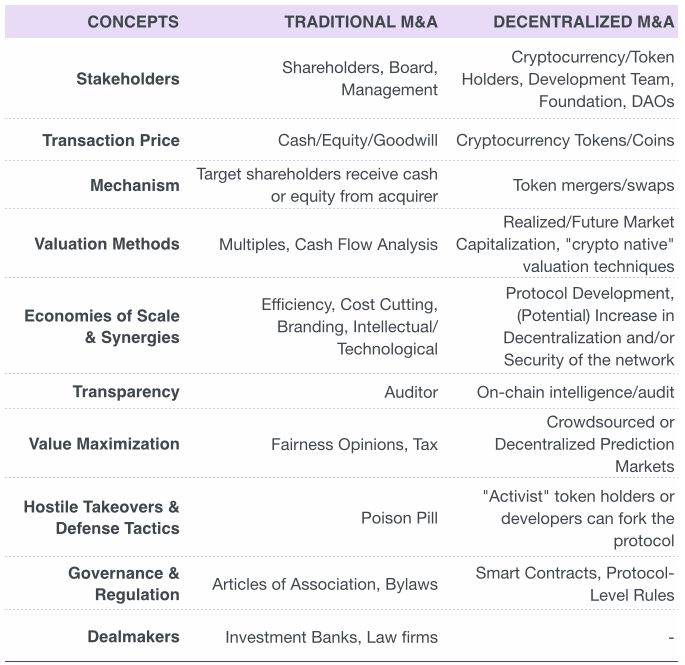Viewport: 685px width, 665px height.
Task: Click the Dealmakers row label
Action: pos(134,637)
